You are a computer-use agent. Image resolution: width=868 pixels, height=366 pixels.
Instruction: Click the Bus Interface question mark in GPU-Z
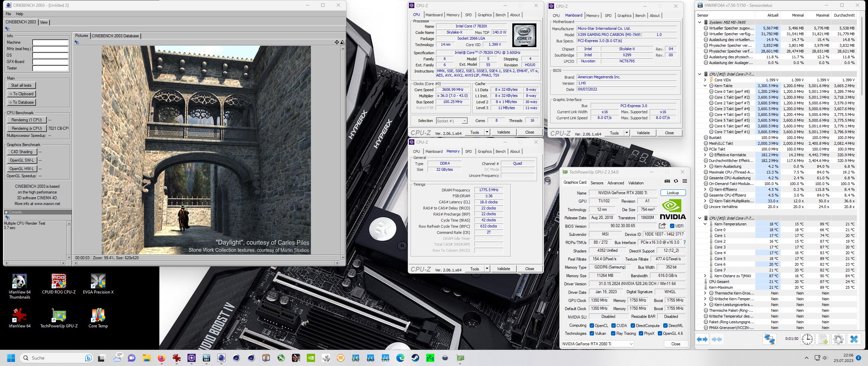tap(685, 242)
